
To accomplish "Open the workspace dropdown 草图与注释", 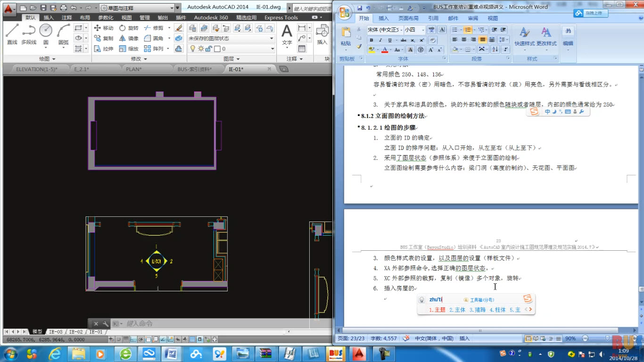I will pos(137,8).
